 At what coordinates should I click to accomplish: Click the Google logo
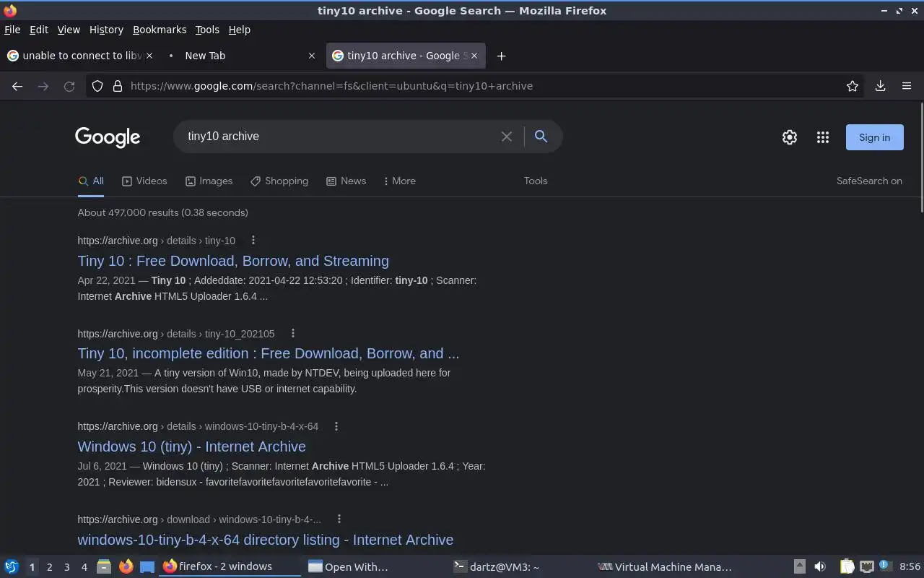tap(108, 137)
